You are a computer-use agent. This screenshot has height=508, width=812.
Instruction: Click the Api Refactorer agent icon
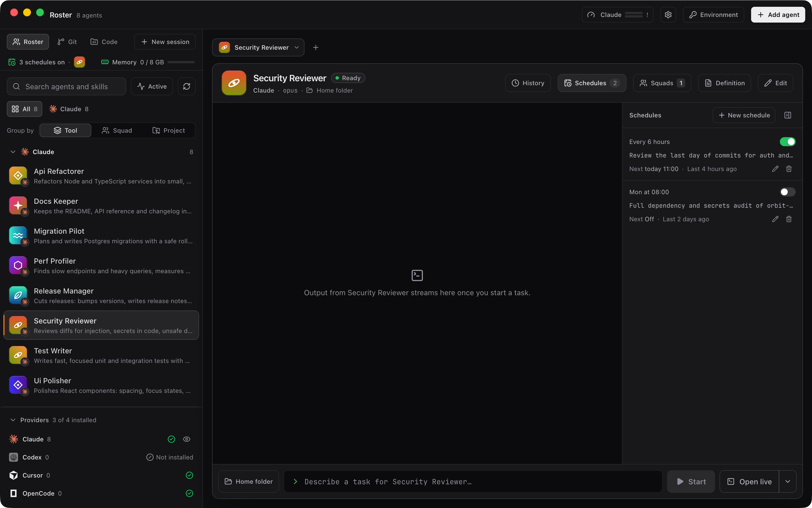click(x=18, y=175)
